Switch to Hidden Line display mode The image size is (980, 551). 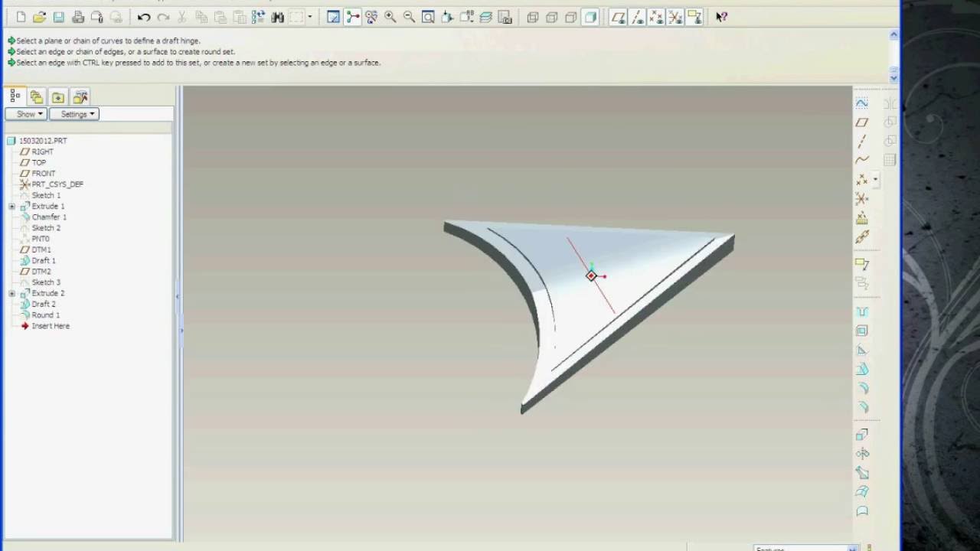[x=552, y=17]
